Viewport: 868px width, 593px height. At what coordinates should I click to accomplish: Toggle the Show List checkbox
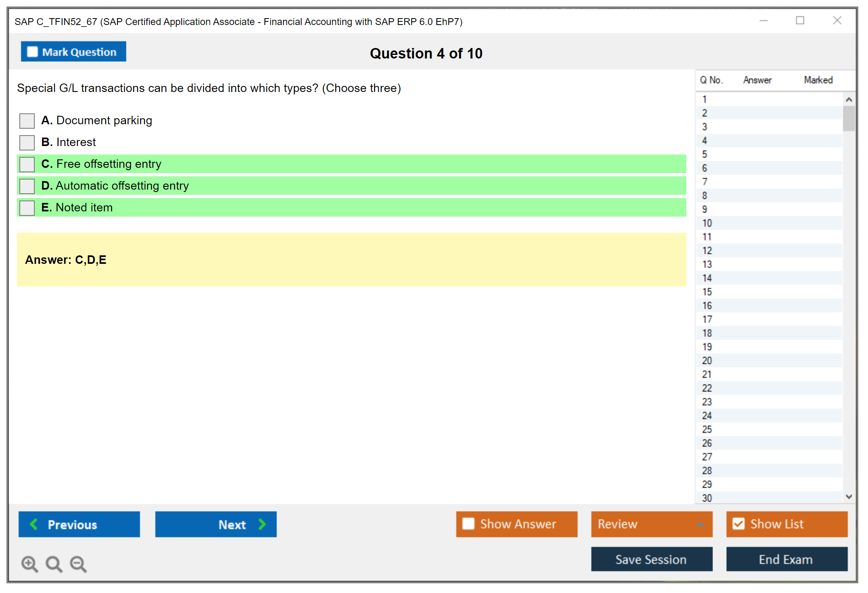coord(738,524)
